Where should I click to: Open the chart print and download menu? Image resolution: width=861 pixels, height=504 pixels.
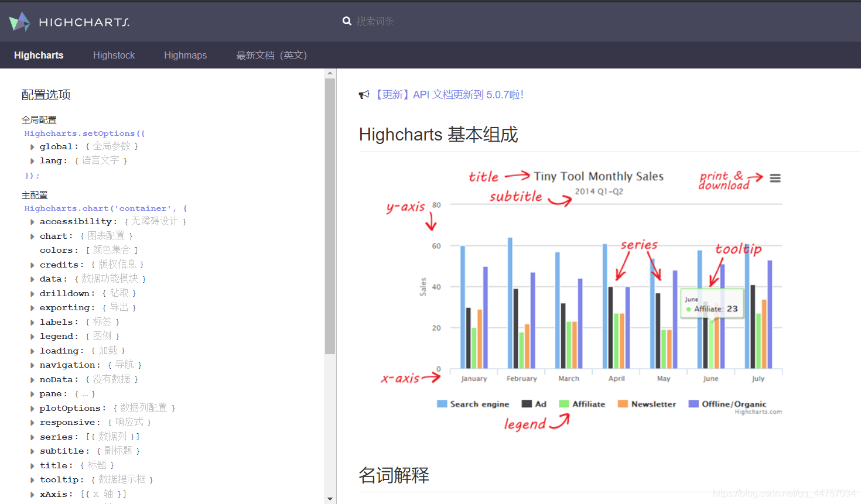click(x=775, y=178)
